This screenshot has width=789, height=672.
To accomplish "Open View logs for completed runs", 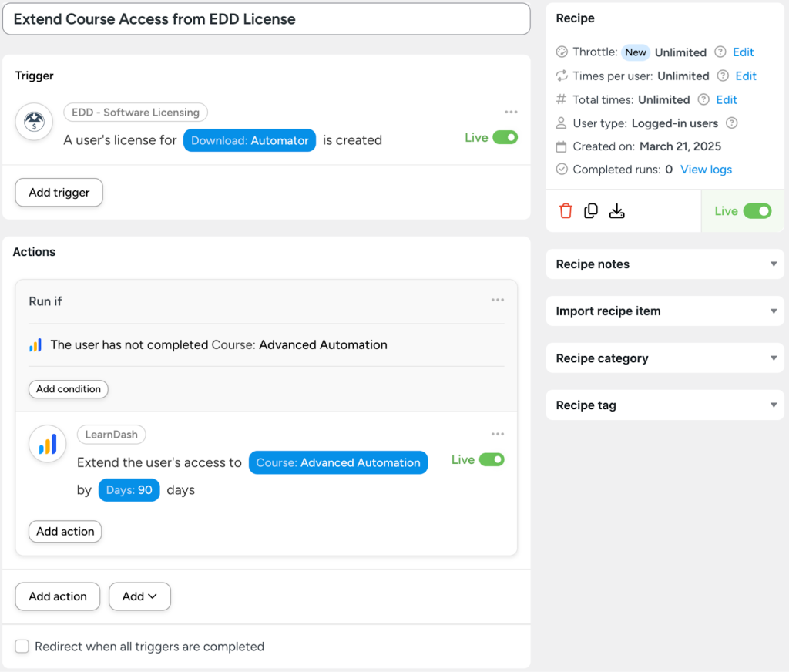I will 706,169.
